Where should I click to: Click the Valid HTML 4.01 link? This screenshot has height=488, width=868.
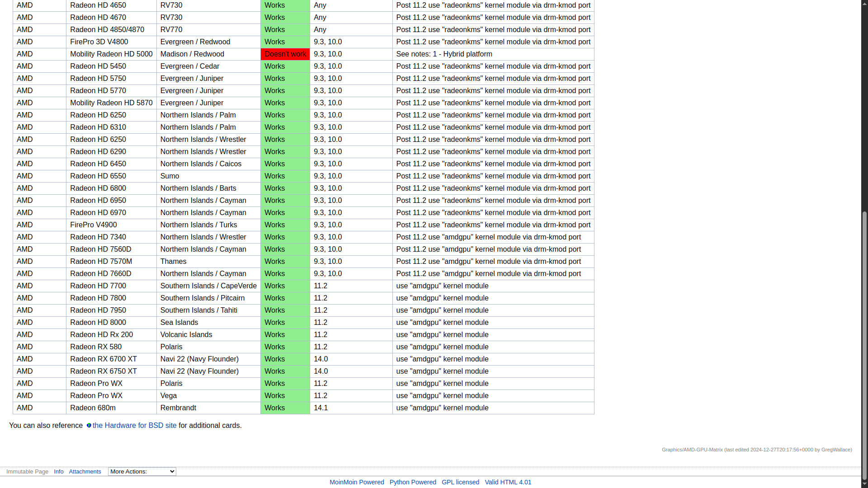coord(508,482)
